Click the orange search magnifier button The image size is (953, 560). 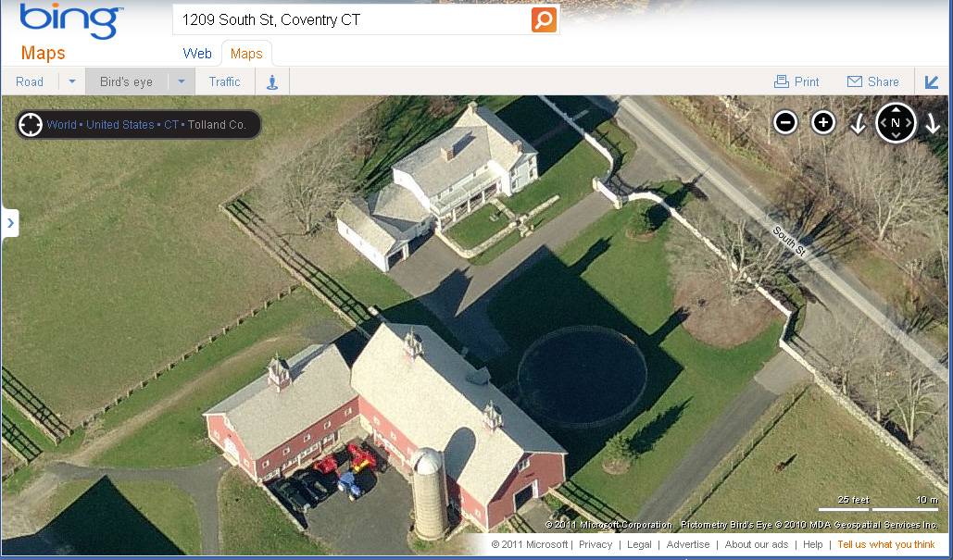544,20
